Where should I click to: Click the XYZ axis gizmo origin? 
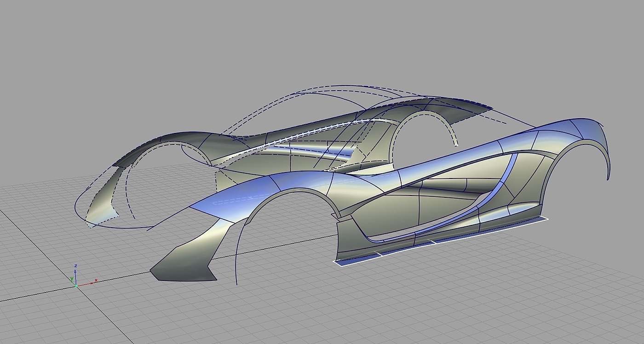76,286
